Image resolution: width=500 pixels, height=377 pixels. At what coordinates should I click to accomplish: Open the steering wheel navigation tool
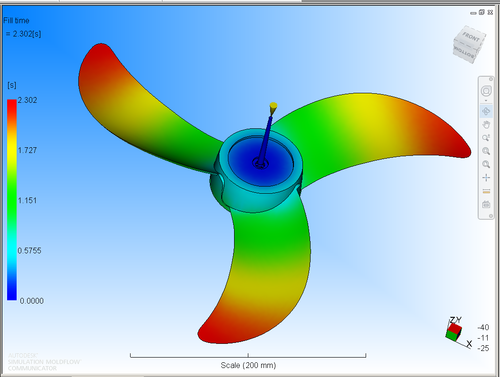pos(486,91)
